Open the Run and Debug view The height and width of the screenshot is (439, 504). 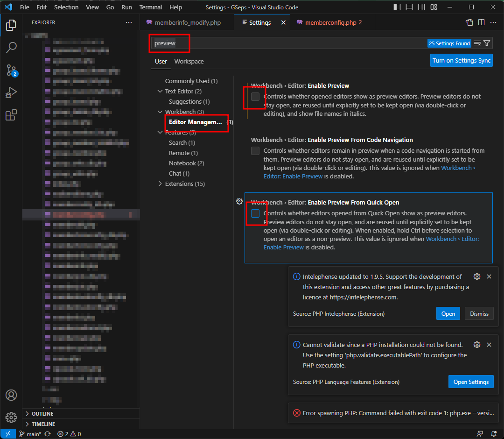click(11, 92)
